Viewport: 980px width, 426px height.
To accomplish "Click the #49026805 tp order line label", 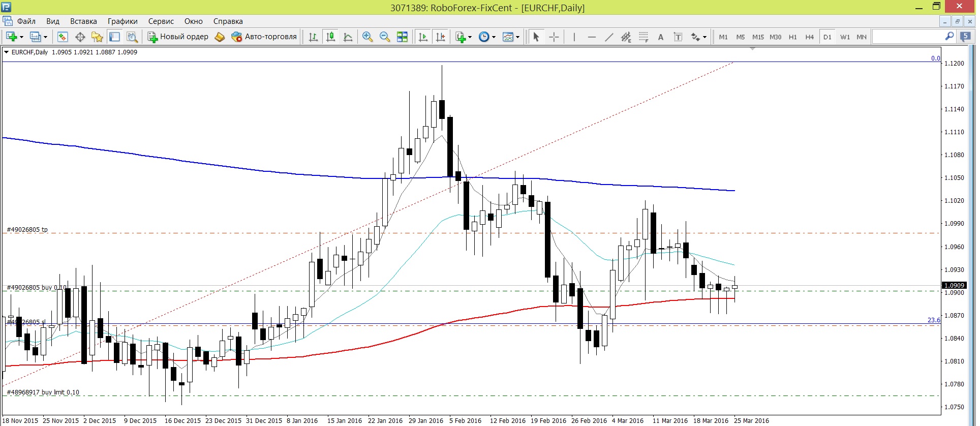I will pyautogui.click(x=27, y=230).
